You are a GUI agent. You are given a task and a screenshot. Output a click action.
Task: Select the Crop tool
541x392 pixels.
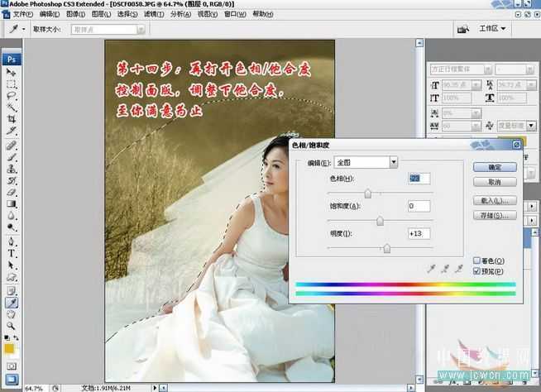(11, 119)
